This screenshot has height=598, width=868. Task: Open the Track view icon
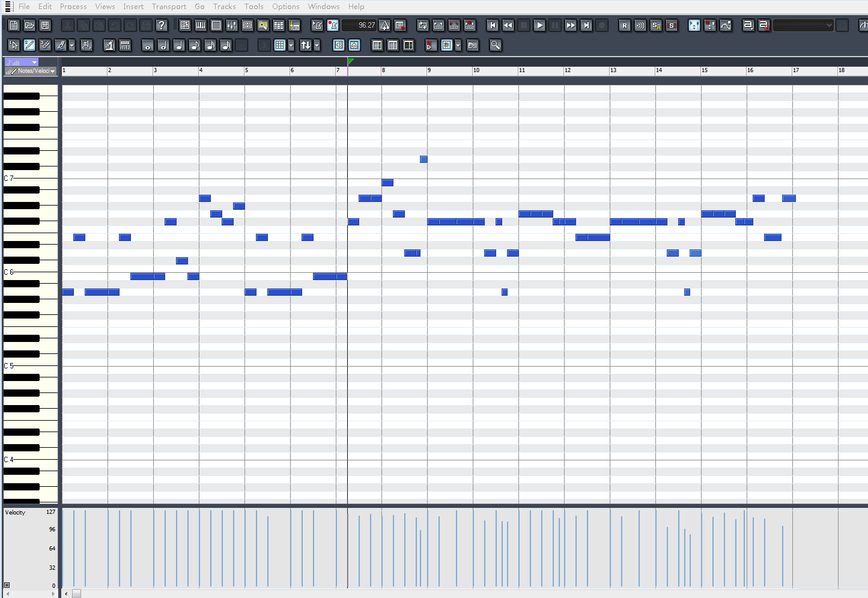185,25
